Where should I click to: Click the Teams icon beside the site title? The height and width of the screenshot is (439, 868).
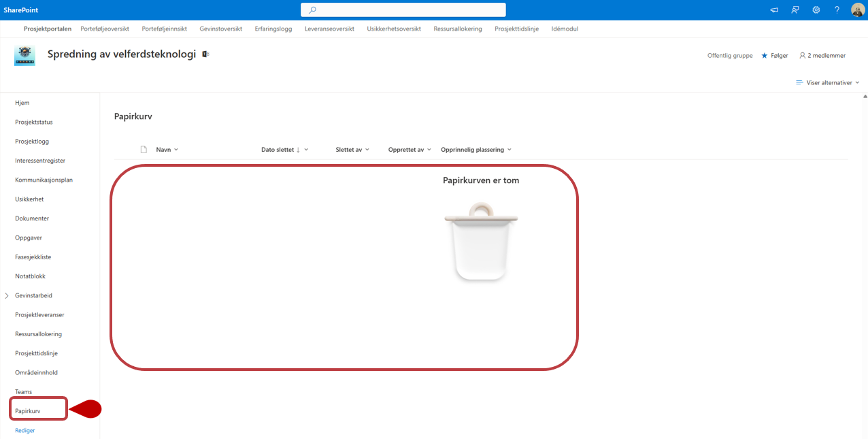click(x=205, y=54)
